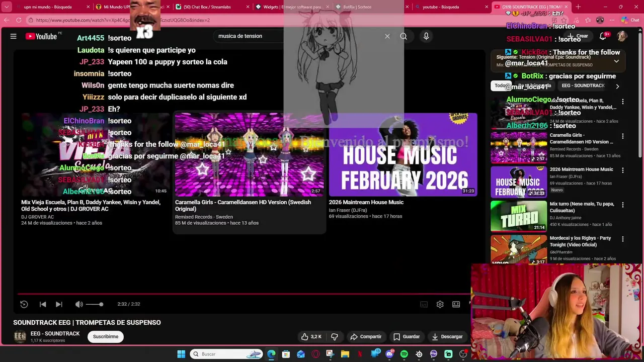Go back with the browser back arrow
The image size is (644, 362).
coord(7,20)
